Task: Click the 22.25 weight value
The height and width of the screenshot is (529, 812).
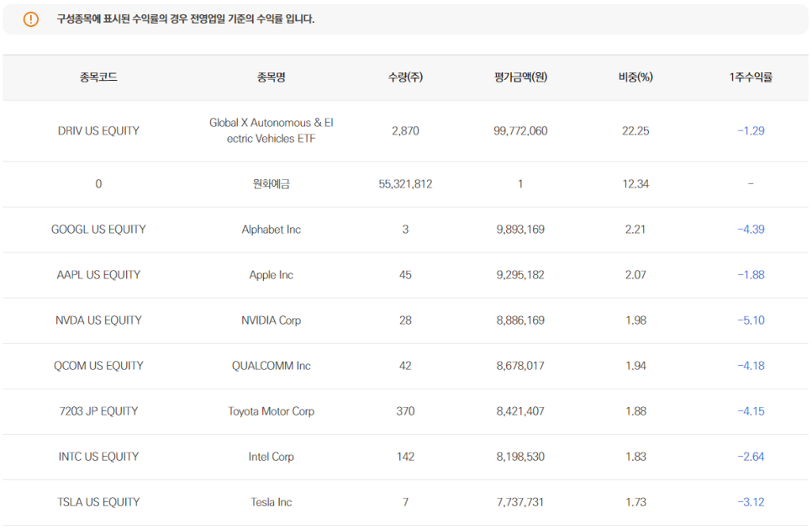Action: (x=635, y=130)
